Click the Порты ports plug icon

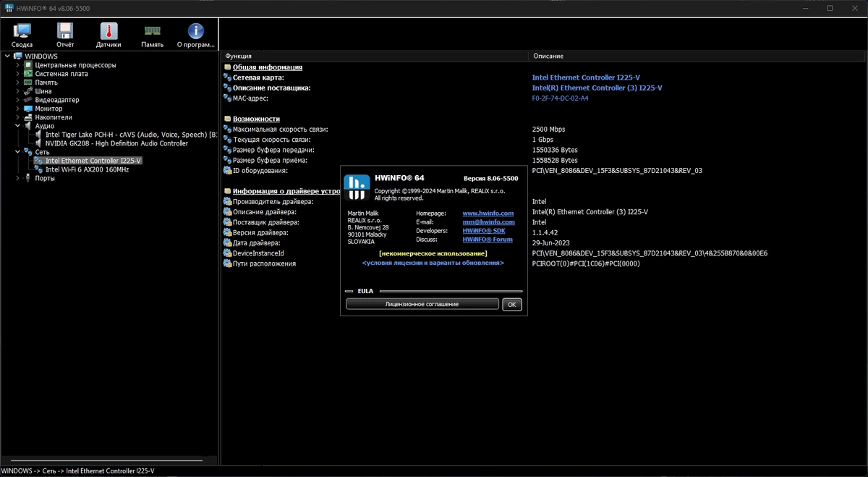point(28,178)
